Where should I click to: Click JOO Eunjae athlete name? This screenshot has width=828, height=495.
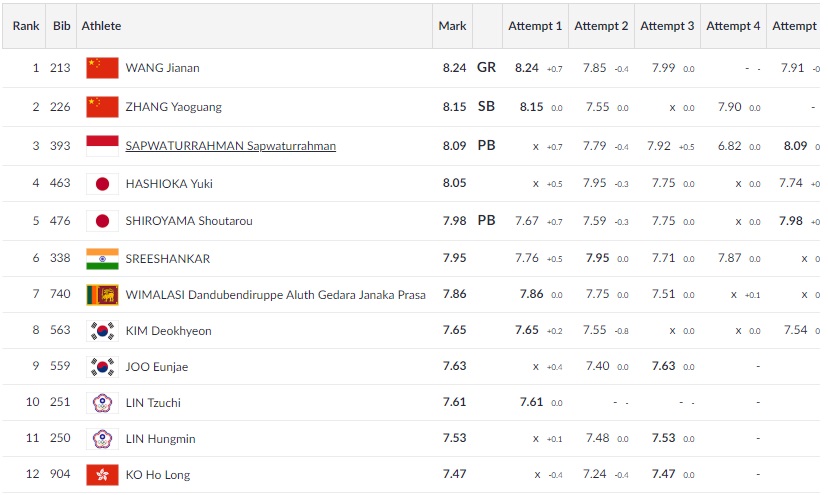(x=156, y=367)
